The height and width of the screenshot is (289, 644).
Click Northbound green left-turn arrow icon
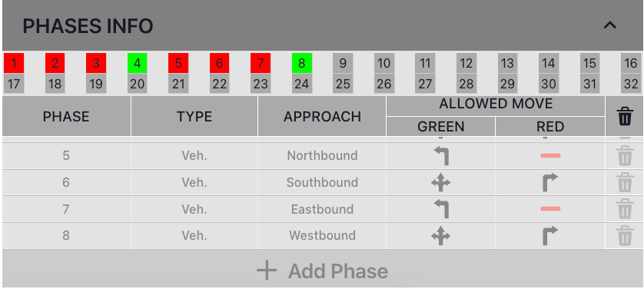tap(441, 156)
